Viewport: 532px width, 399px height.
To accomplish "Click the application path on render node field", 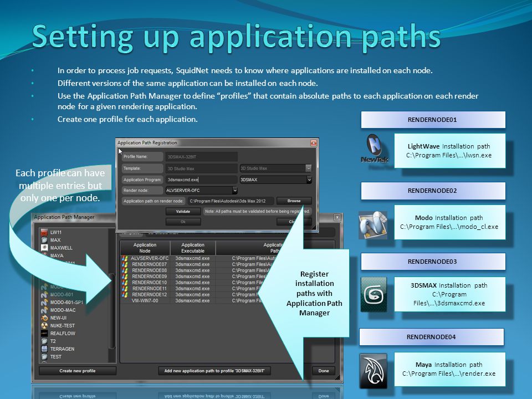I will pyautogui.click(x=231, y=201).
